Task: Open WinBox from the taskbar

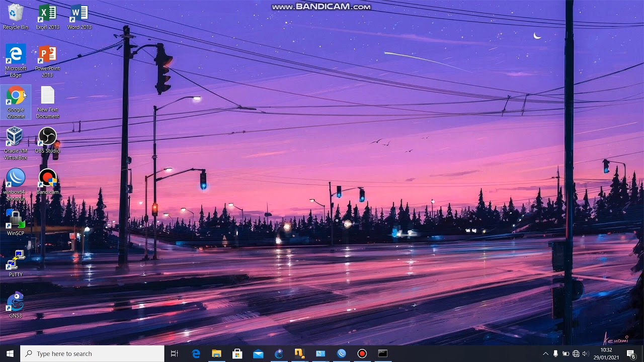Action: pyautogui.click(x=342, y=353)
